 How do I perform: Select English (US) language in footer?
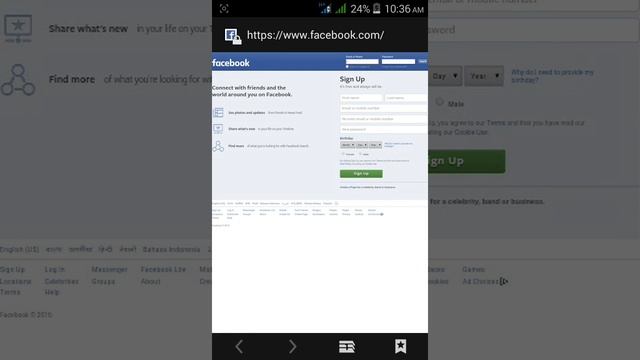(x=218, y=203)
